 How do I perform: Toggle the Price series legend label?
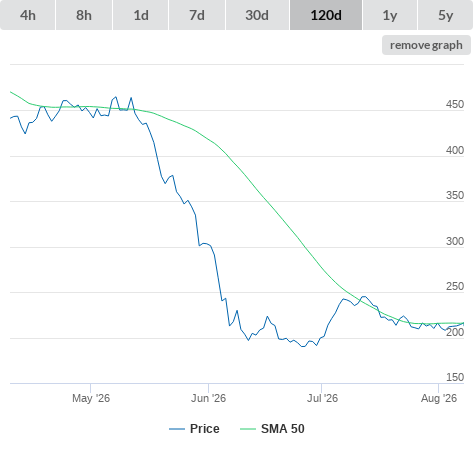pos(205,429)
